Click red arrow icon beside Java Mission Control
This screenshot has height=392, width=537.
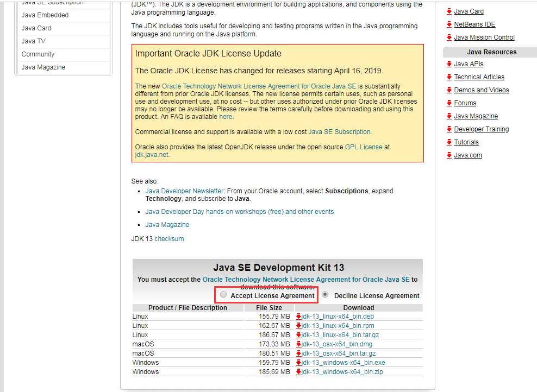point(449,37)
